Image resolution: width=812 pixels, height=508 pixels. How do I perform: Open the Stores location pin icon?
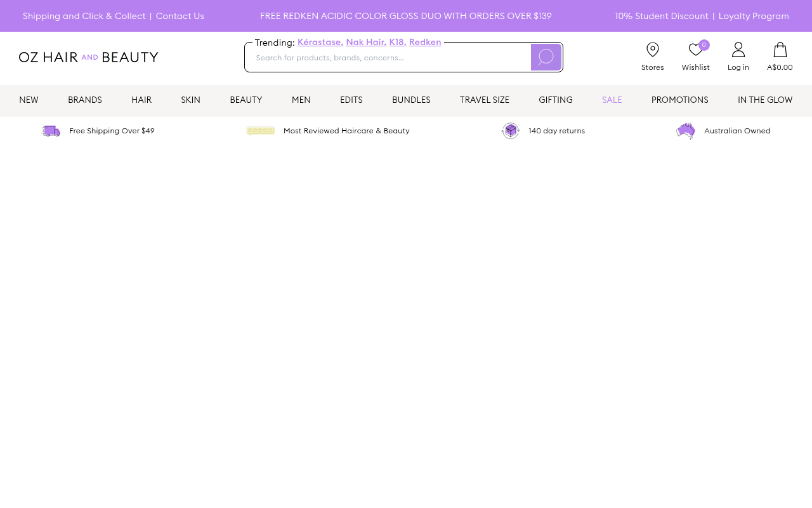pyautogui.click(x=653, y=50)
